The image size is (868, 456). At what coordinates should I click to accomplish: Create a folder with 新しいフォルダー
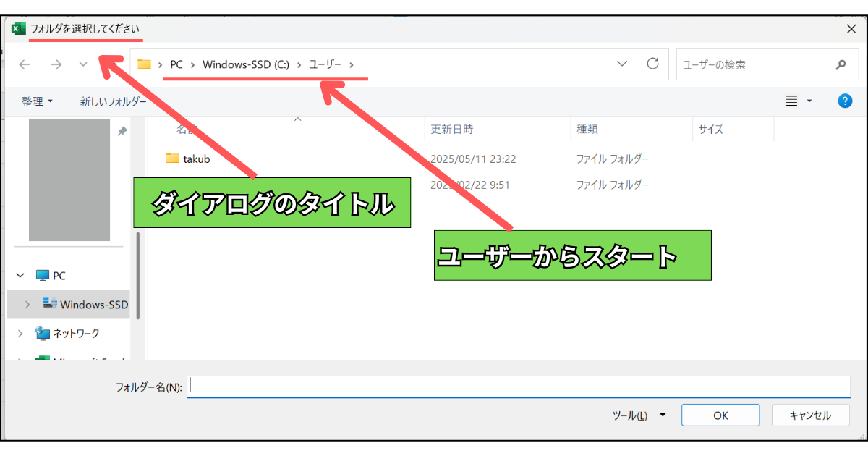[113, 101]
